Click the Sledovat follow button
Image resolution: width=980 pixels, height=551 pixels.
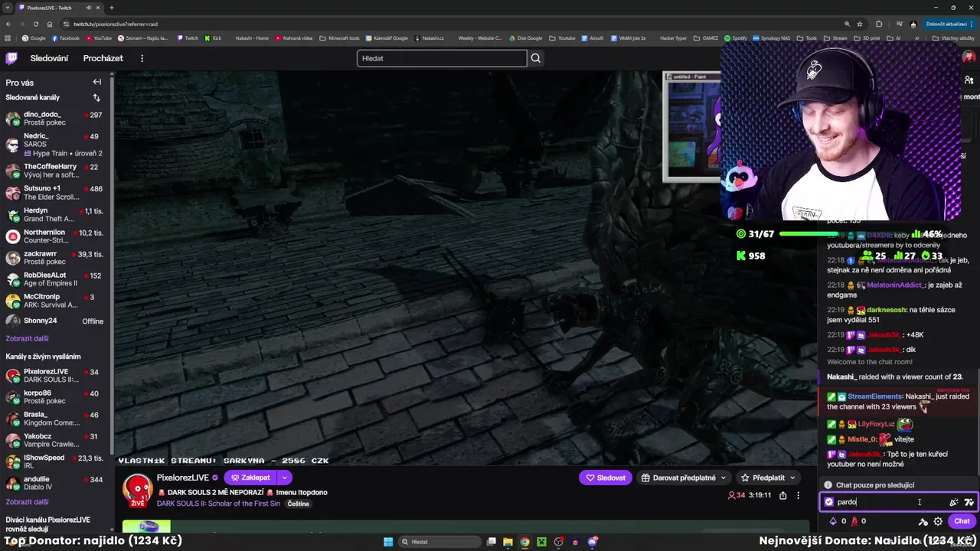[605, 478]
